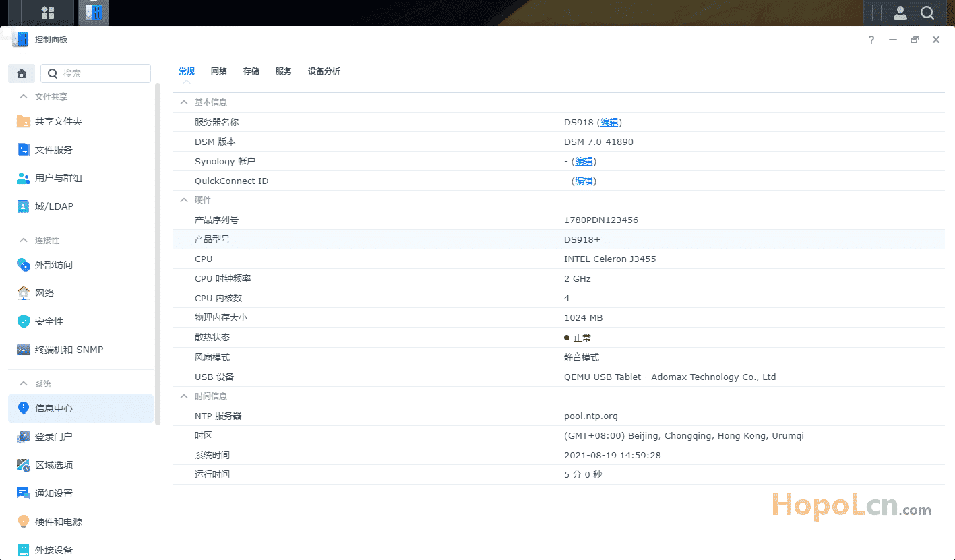Collapse the 时间信息 section

183,396
